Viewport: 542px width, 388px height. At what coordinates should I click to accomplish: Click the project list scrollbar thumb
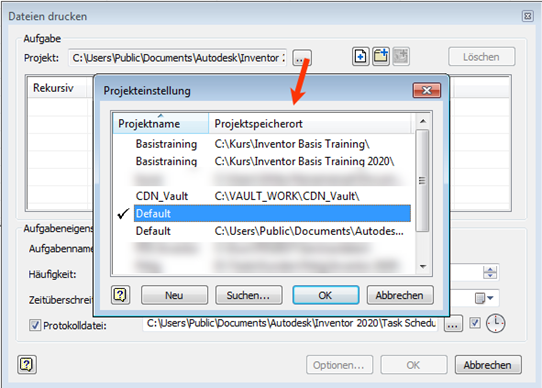[422, 181]
